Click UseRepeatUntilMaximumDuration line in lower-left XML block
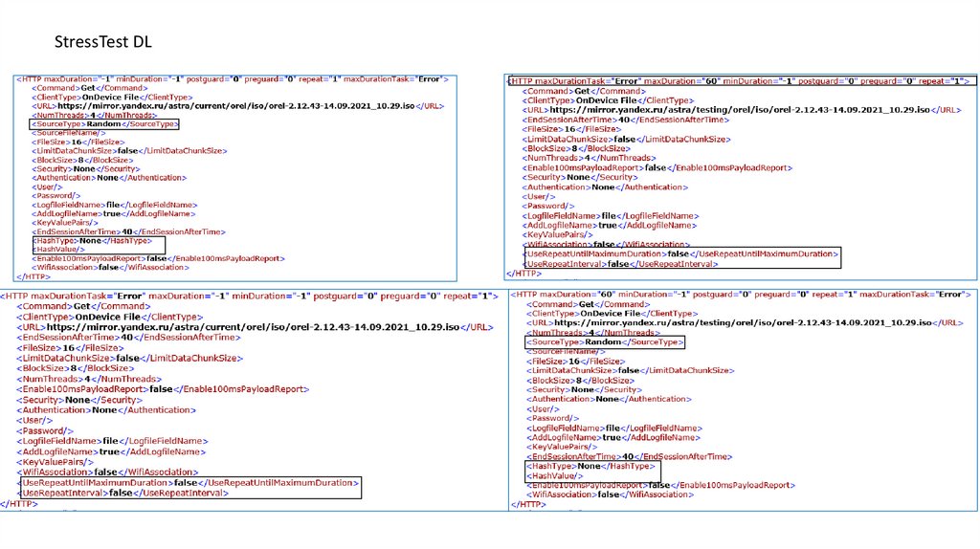This screenshot has height=549, width=980. pyautogui.click(x=190, y=483)
